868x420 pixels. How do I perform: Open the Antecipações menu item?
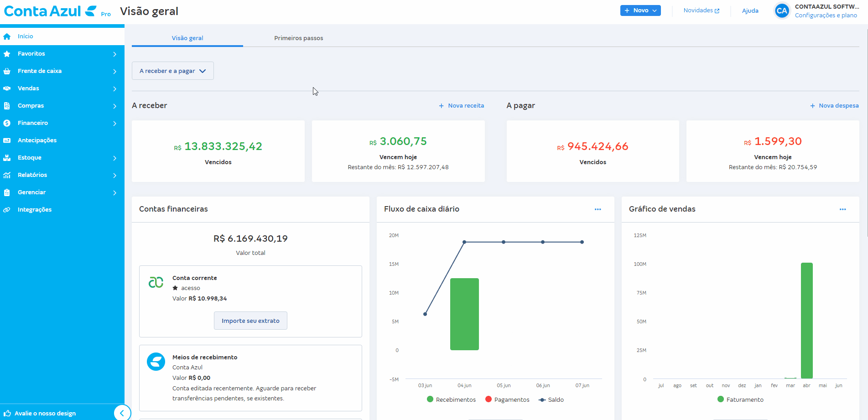tap(62, 140)
